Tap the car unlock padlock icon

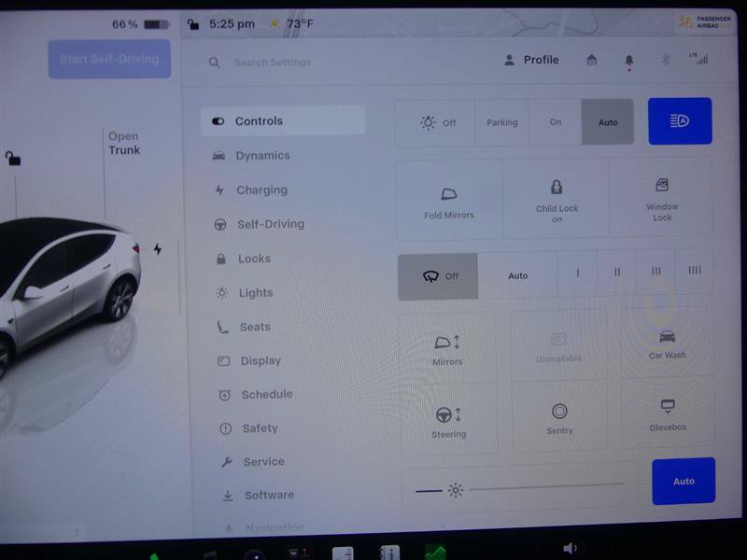click(x=13, y=158)
